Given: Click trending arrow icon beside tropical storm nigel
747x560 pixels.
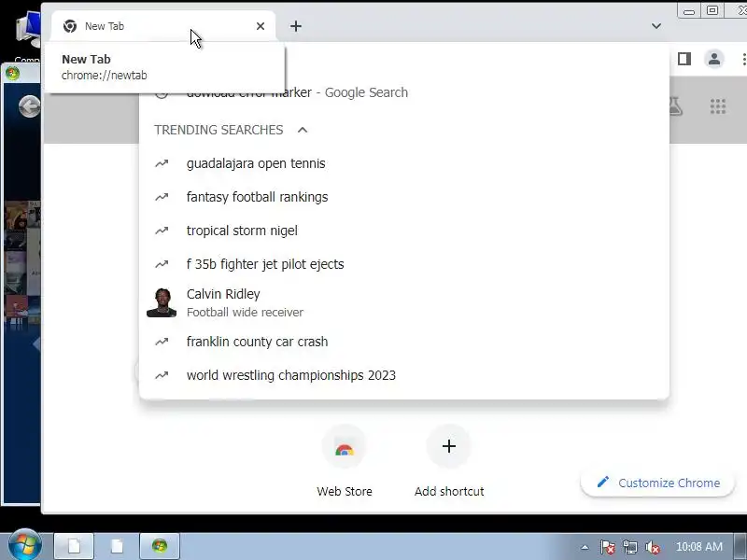Looking at the screenshot, I should tap(162, 231).
